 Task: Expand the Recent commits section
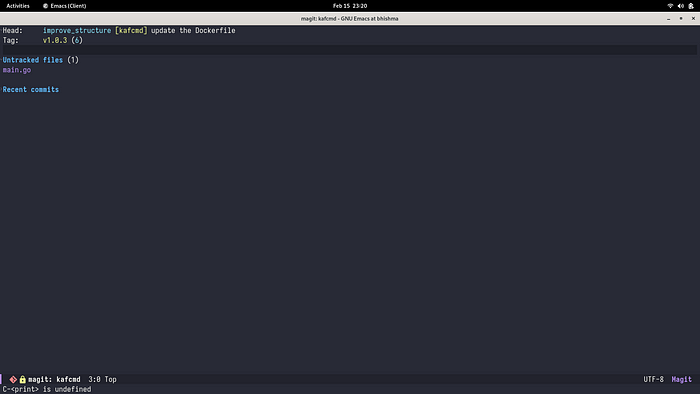31,89
